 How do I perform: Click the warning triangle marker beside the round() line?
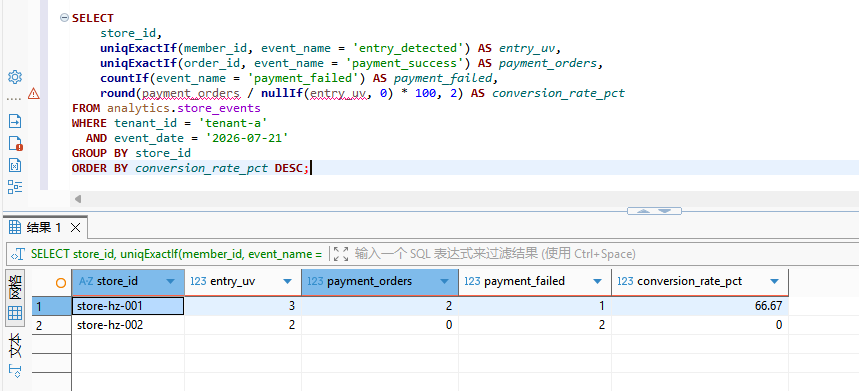[34, 94]
